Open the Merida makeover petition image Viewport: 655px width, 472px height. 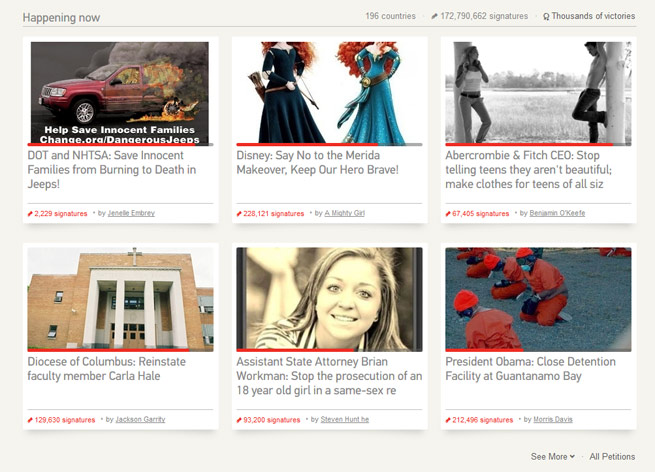(x=329, y=92)
